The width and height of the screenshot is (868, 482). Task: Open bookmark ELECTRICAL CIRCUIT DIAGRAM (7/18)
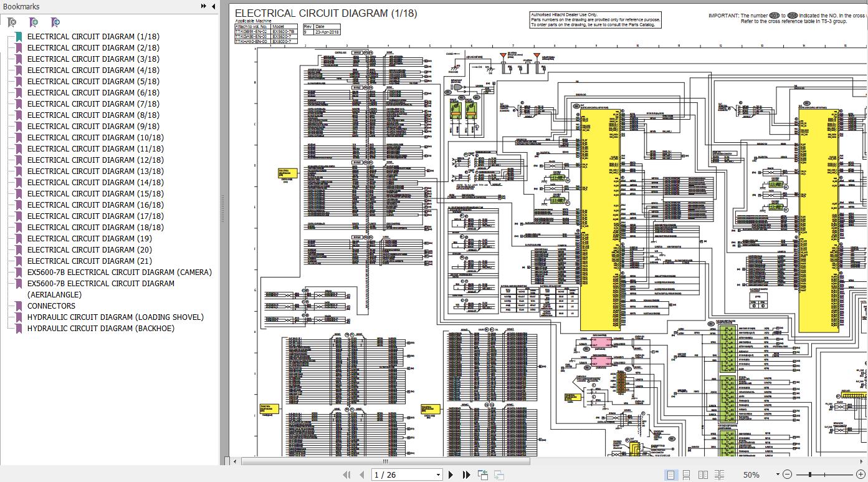[93, 104]
